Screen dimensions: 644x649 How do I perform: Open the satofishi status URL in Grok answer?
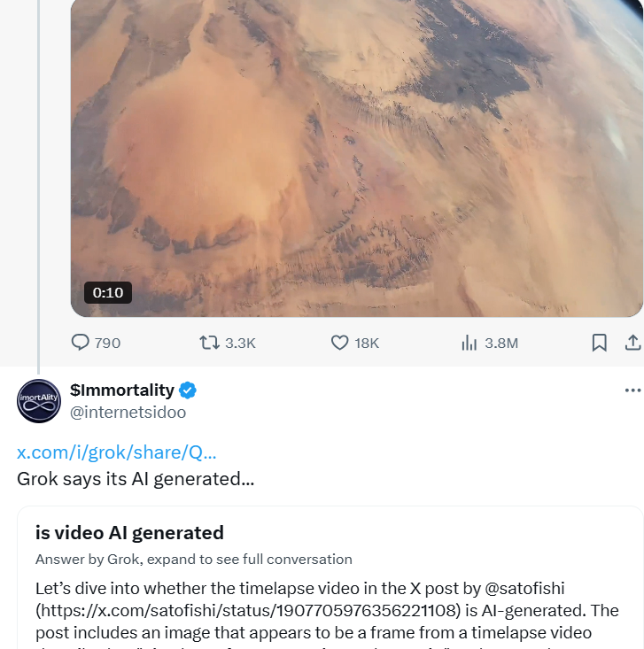pos(248,611)
